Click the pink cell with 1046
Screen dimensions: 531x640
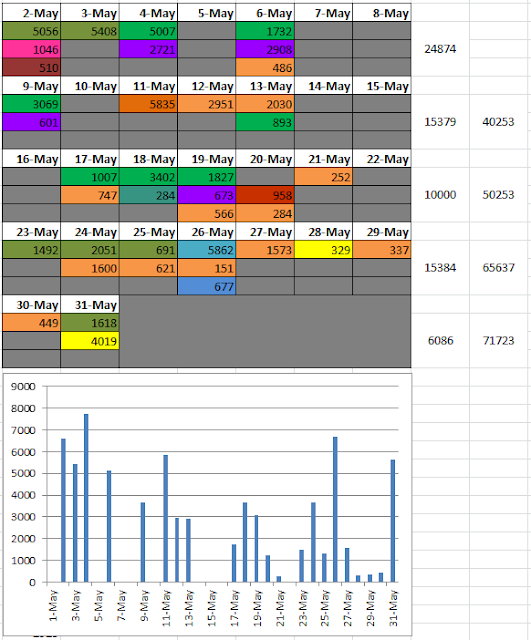click(31, 49)
